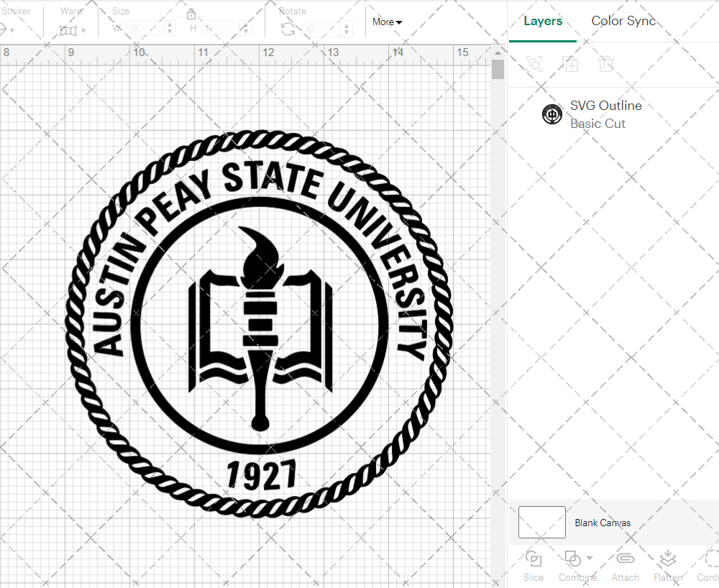
Task: Toggle the Warp effect icon
Action: coord(70,29)
